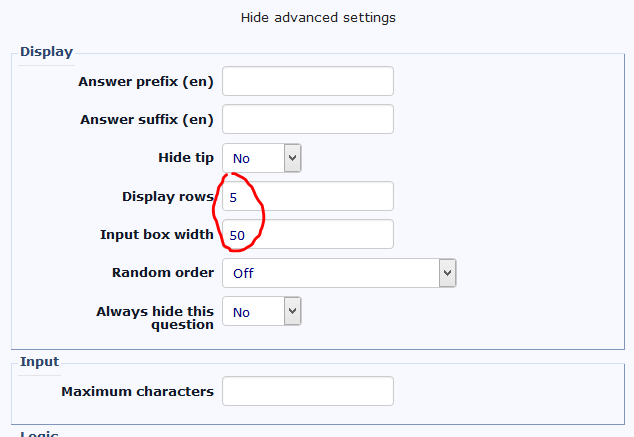The width and height of the screenshot is (634, 437).
Task: Click the Hide tip label text
Action: tap(186, 158)
